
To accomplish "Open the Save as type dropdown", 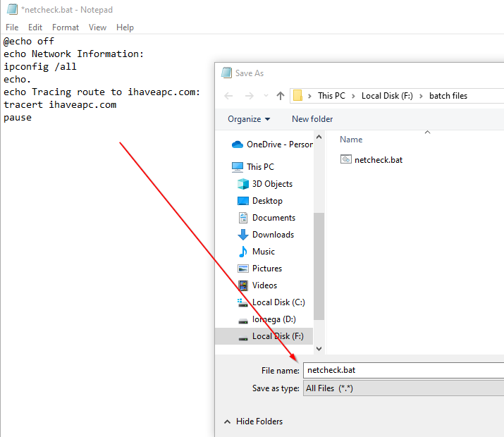I will 403,388.
